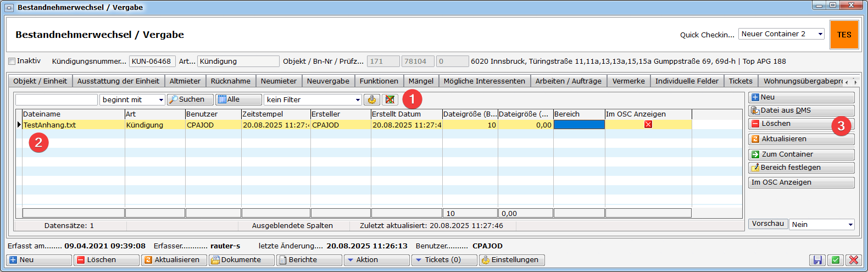Click the search text input field
Viewport: 868px width, 272px height.
[57, 99]
